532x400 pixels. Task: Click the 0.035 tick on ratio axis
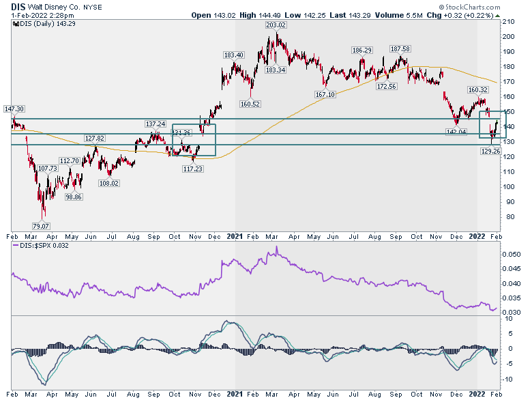point(512,298)
